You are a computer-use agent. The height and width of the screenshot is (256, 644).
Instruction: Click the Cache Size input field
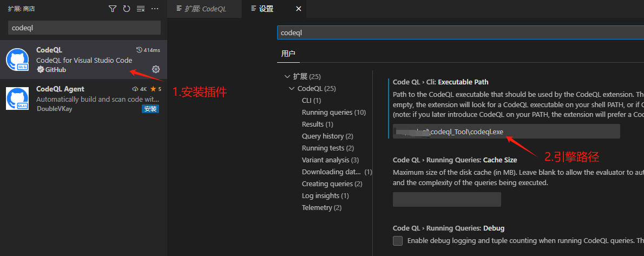pos(447,199)
